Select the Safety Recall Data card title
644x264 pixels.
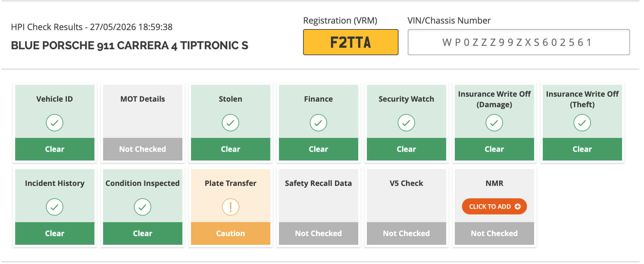click(319, 183)
